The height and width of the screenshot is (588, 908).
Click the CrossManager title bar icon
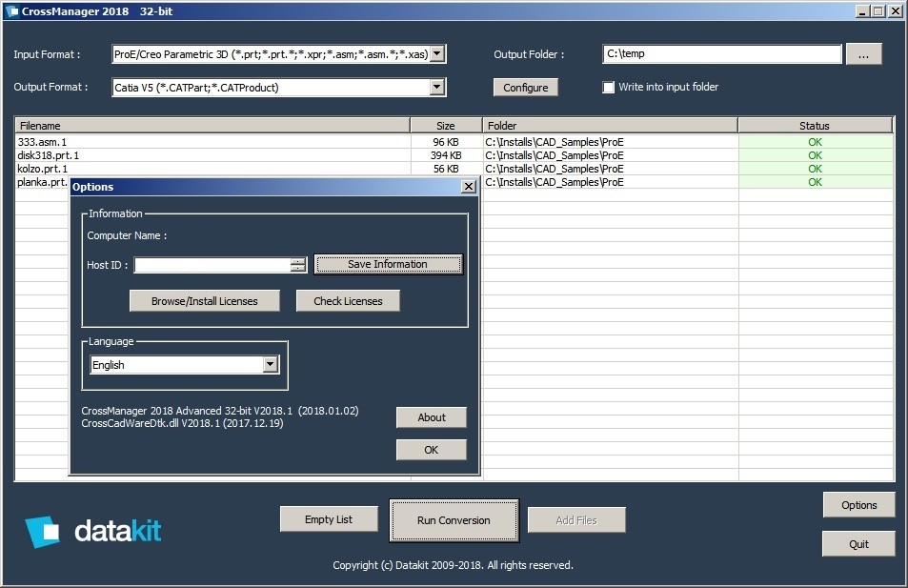coord(11,11)
